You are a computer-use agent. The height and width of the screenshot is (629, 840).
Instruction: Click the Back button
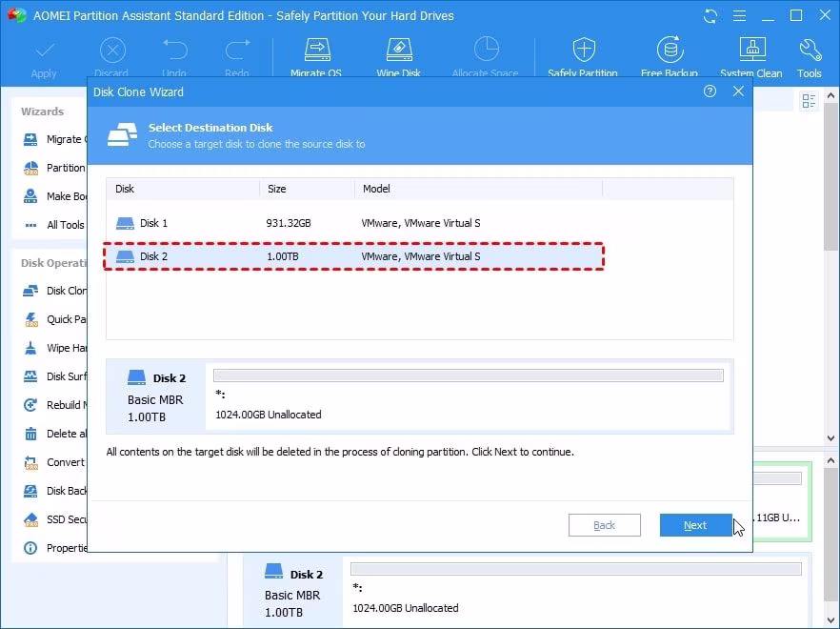[604, 525]
